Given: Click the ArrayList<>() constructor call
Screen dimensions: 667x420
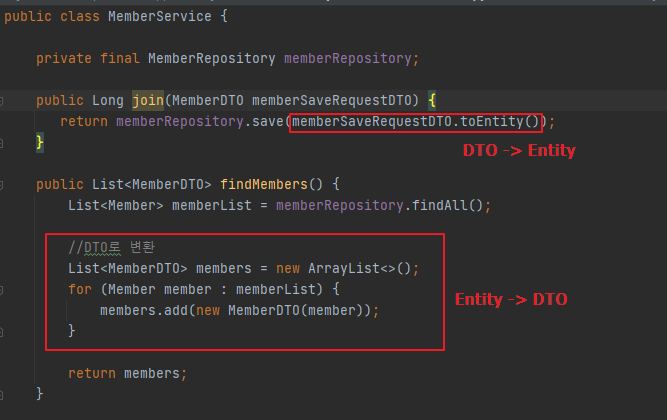Looking at the screenshot, I should (x=359, y=269).
